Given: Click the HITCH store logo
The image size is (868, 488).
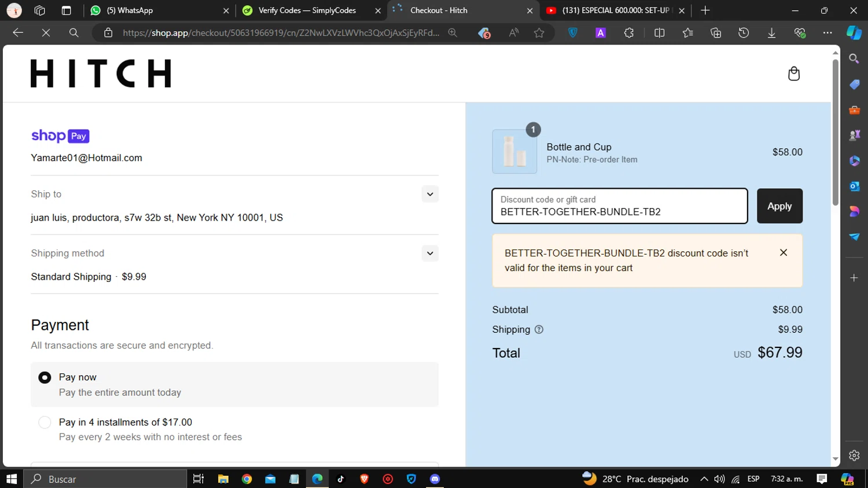Looking at the screenshot, I should coord(101,74).
